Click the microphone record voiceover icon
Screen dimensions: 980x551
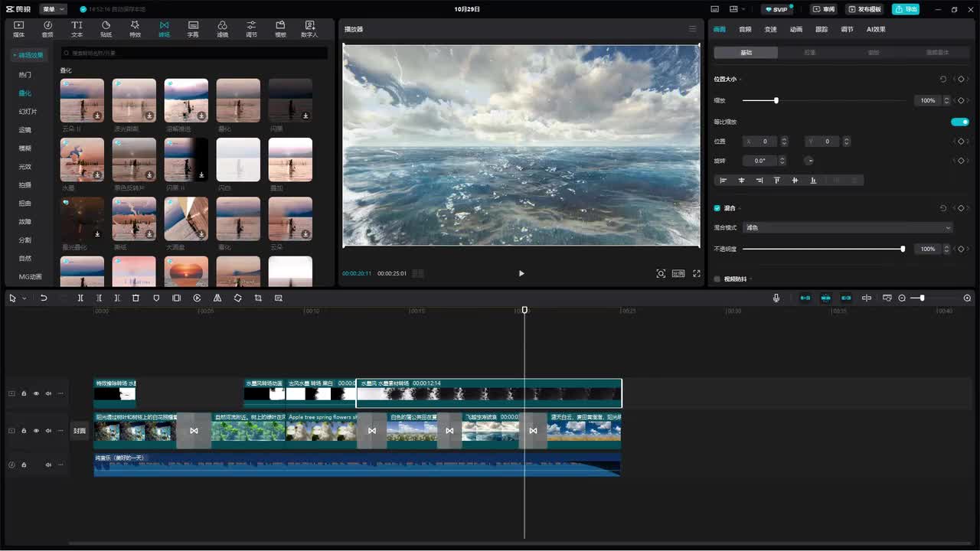(x=776, y=298)
